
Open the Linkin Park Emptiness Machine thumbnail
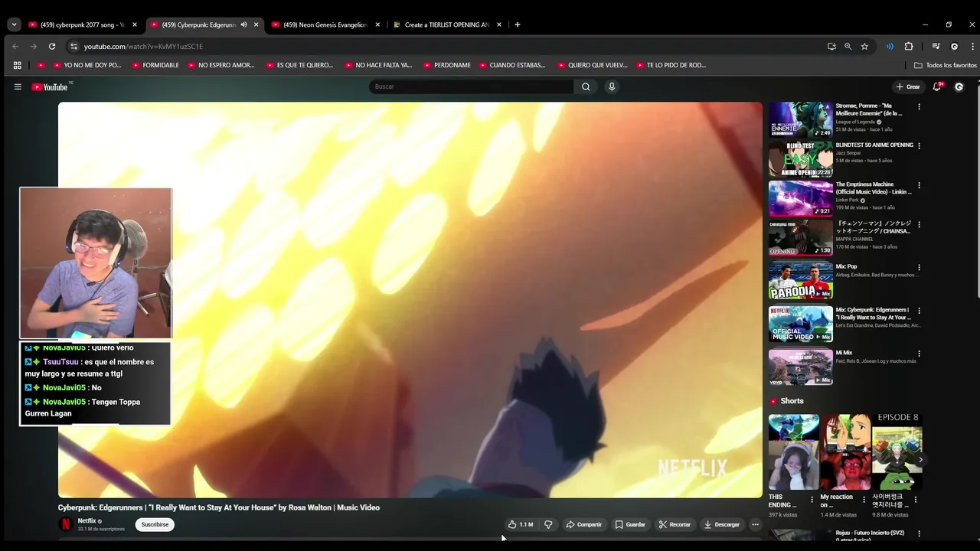click(x=801, y=198)
